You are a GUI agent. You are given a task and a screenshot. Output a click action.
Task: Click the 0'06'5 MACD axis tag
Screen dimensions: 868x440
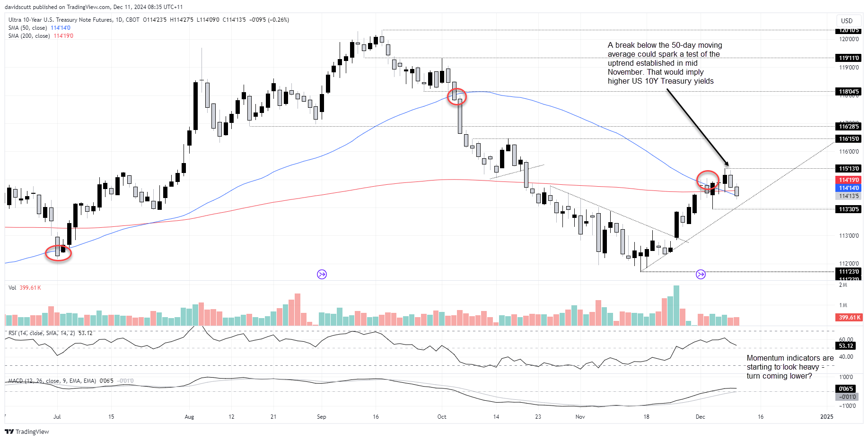(846, 389)
